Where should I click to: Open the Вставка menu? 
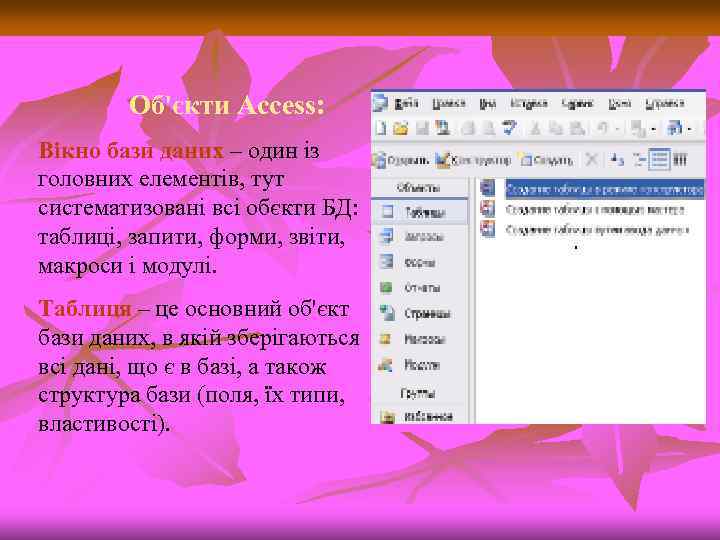tap(529, 105)
